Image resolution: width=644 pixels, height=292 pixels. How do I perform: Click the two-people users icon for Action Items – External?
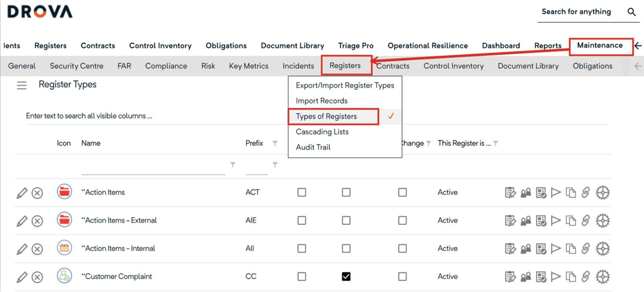pos(526,221)
